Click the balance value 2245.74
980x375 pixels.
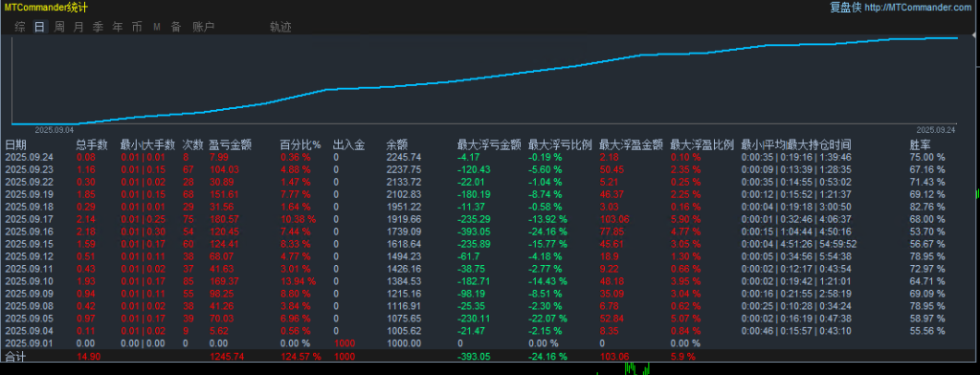tap(404, 157)
